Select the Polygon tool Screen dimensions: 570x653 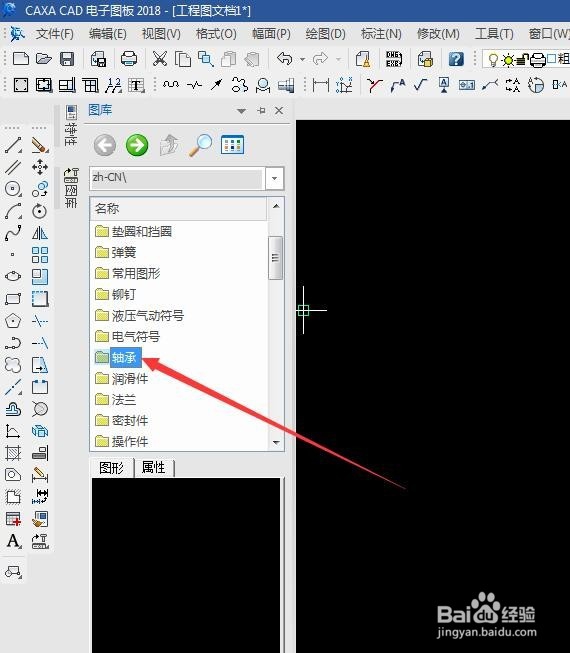(13, 321)
